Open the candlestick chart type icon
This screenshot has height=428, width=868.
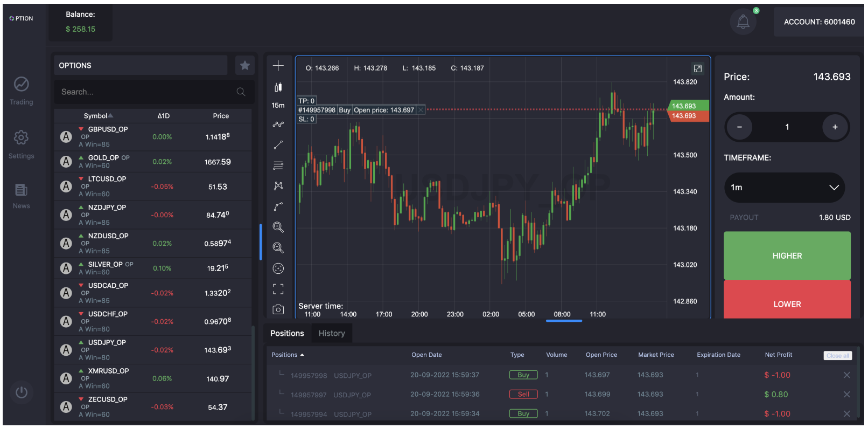[x=278, y=87]
